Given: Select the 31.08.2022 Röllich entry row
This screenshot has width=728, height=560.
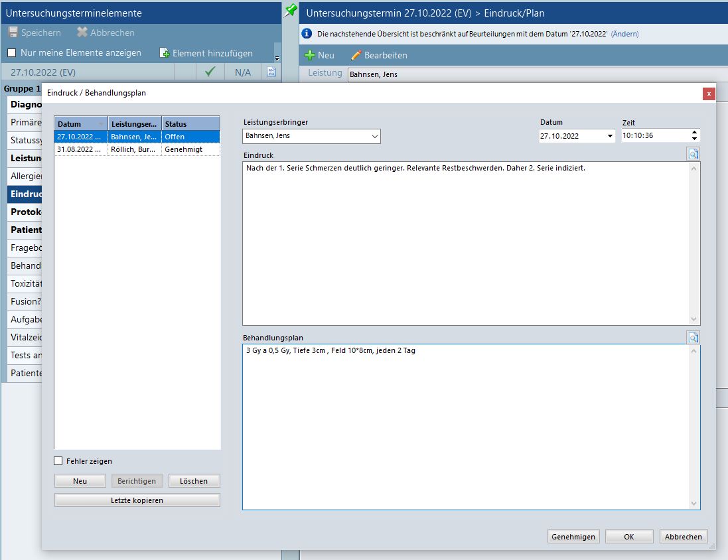Looking at the screenshot, I should [x=137, y=149].
